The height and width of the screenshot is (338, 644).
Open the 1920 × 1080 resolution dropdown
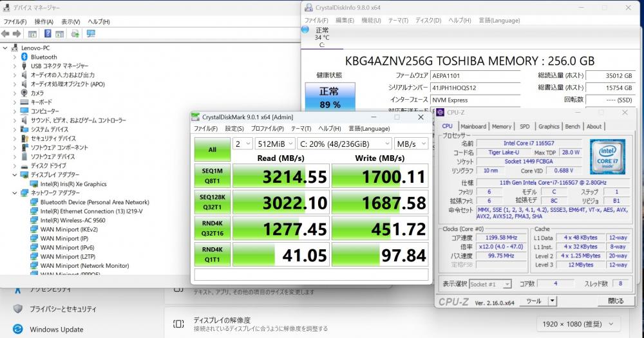[578, 324]
